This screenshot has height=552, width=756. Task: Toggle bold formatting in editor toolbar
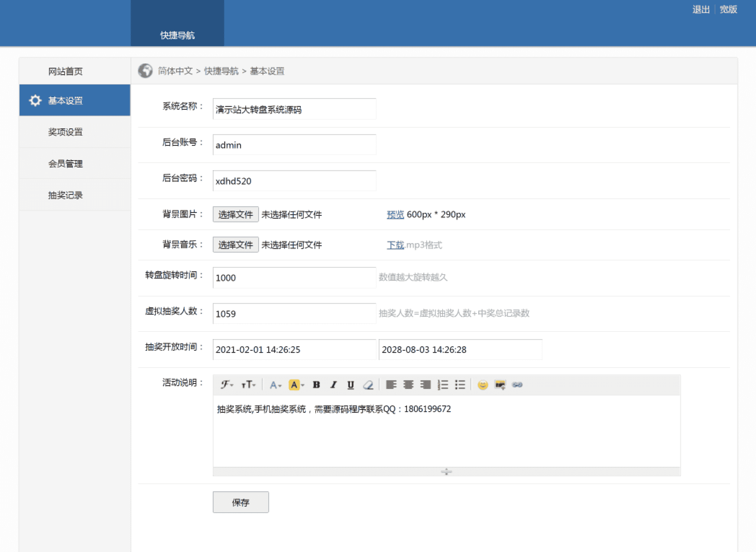click(316, 385)
